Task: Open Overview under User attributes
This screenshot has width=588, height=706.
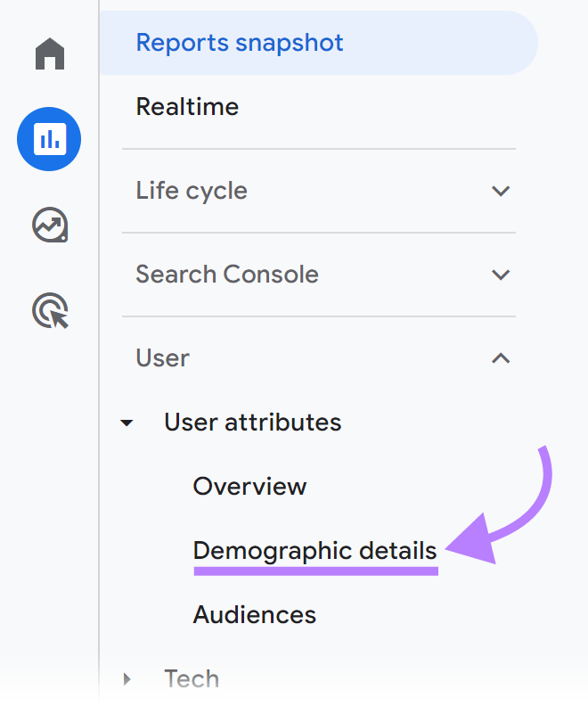Action: 249,487
